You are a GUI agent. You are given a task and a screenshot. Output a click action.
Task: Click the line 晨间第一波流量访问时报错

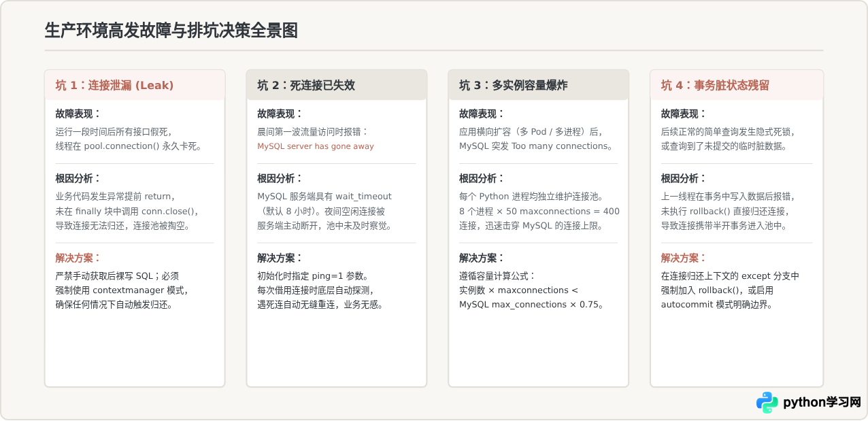pos(312,132)
